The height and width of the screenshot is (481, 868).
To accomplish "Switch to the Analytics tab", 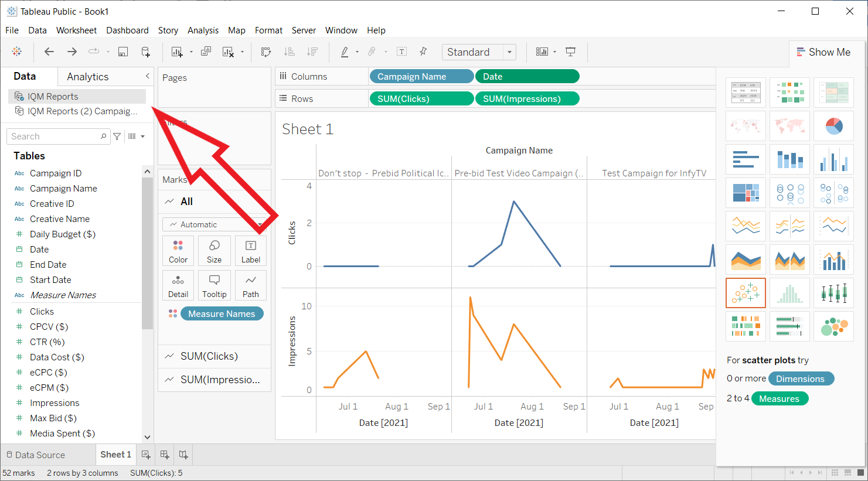I will (x=87, y=77).
